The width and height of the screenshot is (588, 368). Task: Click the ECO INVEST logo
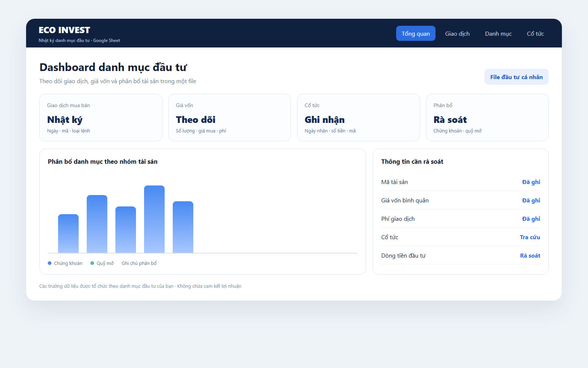(64, 30)
